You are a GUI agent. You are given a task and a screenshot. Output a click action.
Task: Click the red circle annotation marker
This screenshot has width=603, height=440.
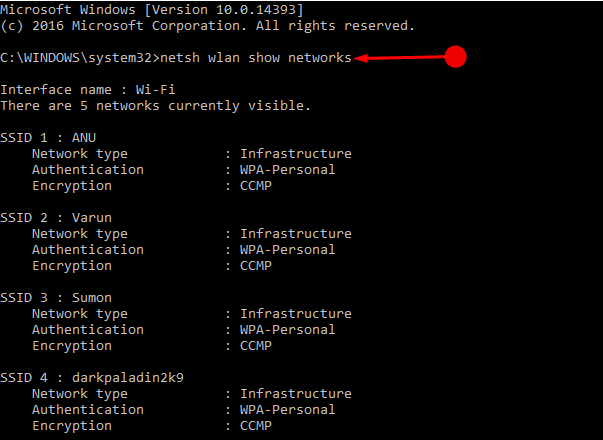[x=456, y=57]
